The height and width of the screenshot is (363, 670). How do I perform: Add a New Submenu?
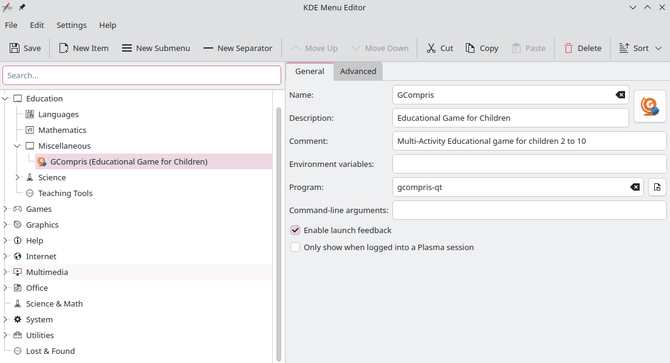click(x=156, y=48)
